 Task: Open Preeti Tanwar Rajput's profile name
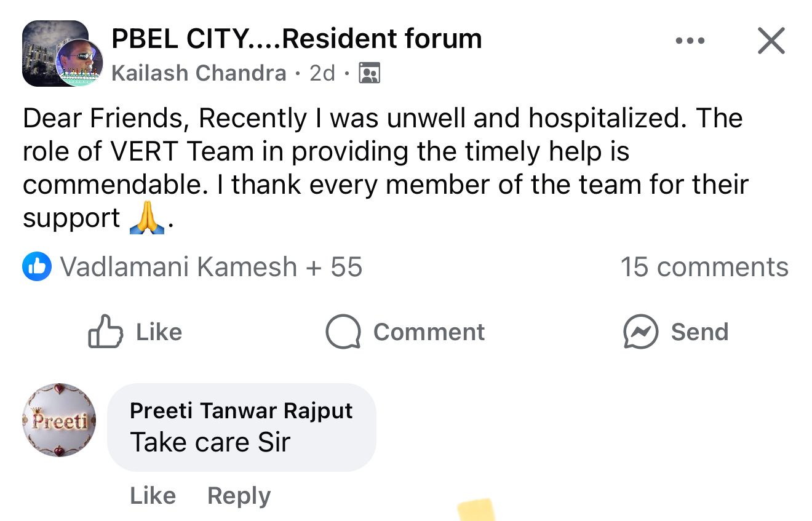(241, 410)
